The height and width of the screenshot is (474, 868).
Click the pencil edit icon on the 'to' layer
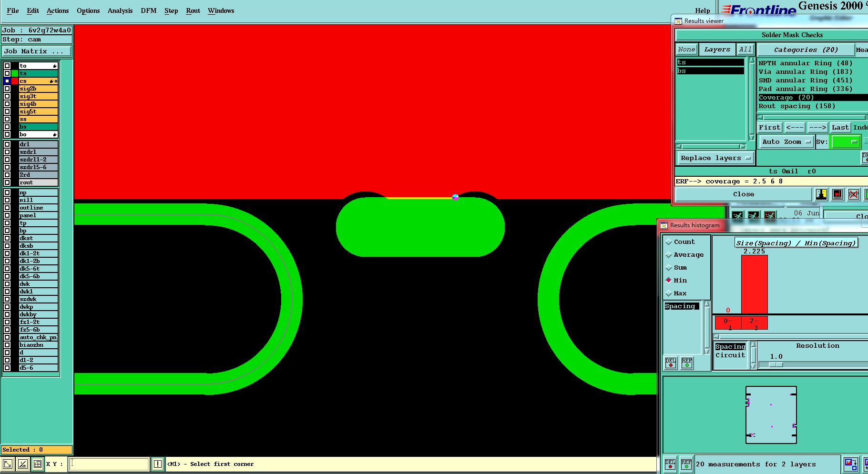[55, 66]
